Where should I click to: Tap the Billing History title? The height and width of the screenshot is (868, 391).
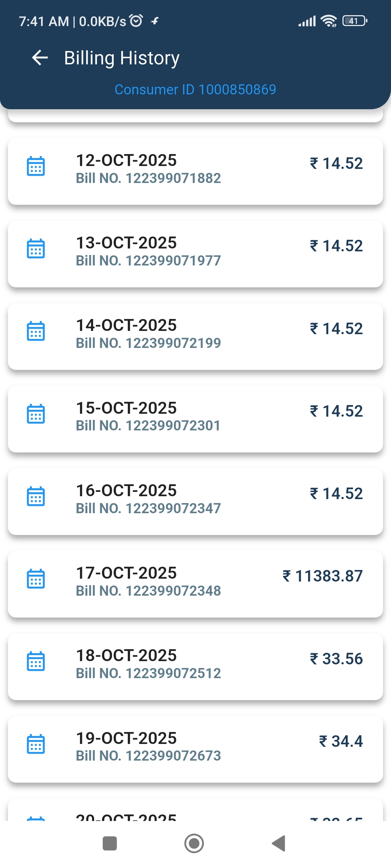pos(122,58)
